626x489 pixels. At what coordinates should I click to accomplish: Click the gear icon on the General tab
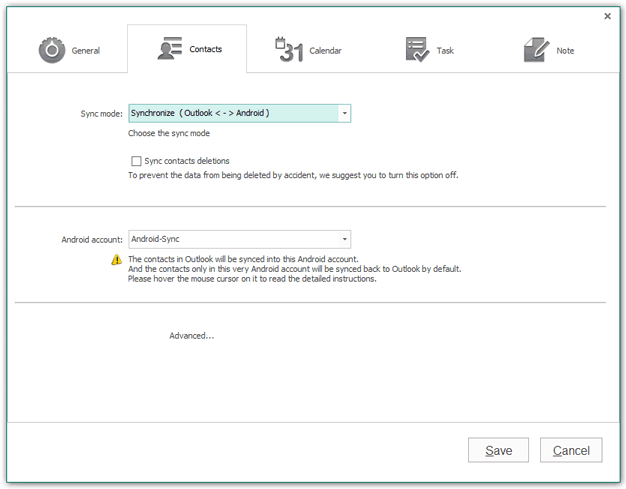pos(52,50)
